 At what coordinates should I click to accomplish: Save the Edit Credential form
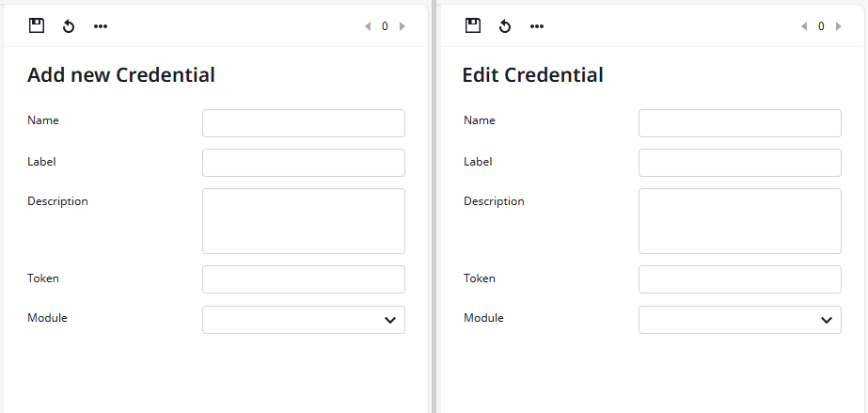473,25
